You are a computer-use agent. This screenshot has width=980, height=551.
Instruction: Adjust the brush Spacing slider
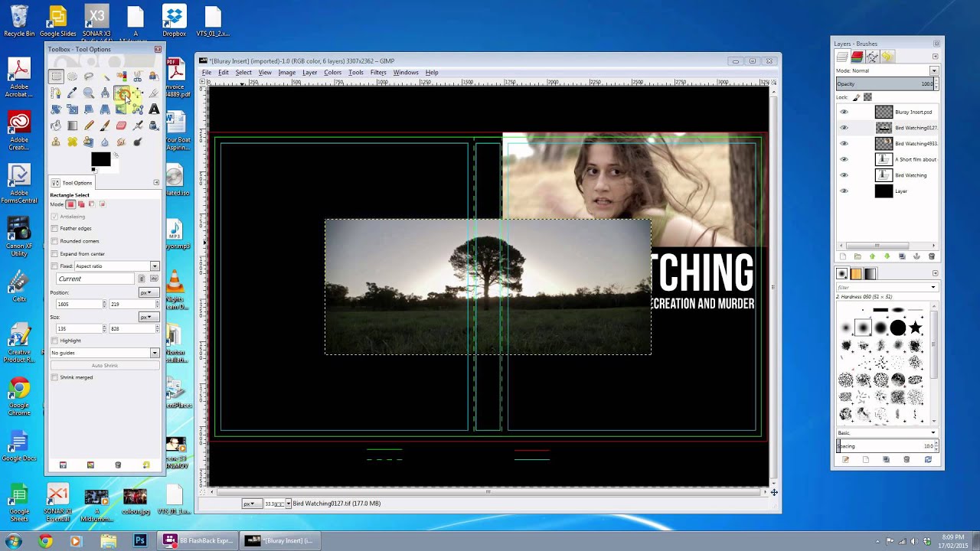coord(886,446)
